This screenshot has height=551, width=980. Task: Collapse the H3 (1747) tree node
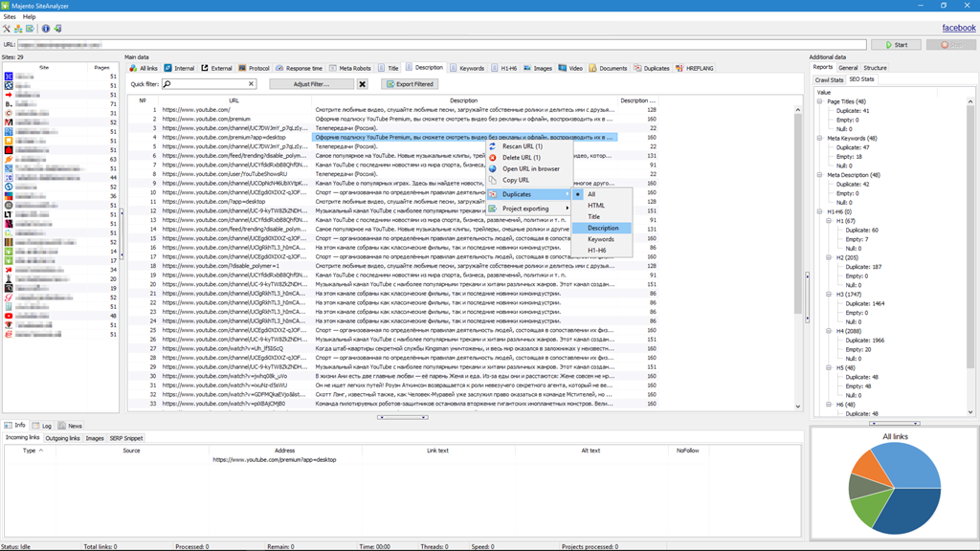(x=829, y=295)
